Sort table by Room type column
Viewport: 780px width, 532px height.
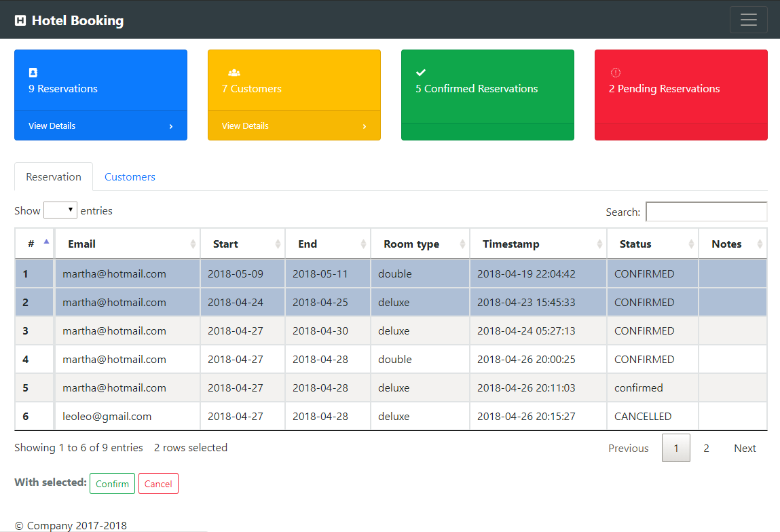420,244
